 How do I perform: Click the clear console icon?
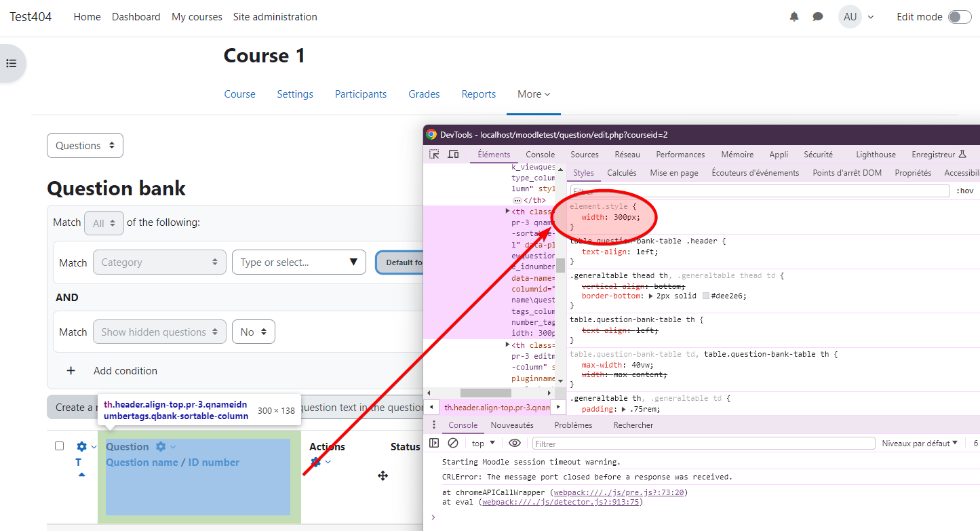click(x=453, y=443)
